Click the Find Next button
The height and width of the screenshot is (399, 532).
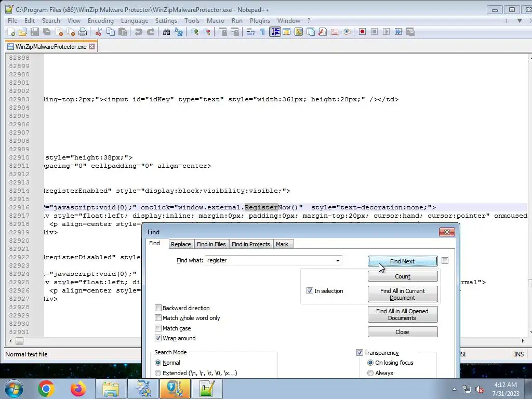(x=403, y=261)
